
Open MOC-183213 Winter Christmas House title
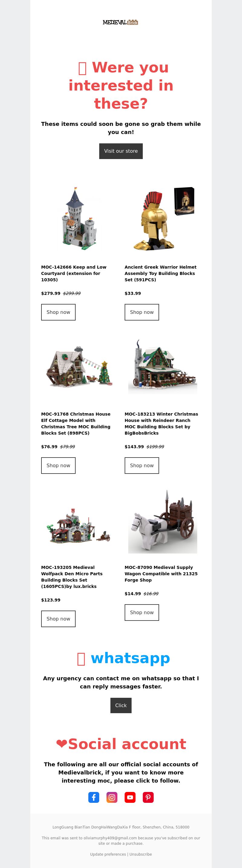tap(161, 423)
